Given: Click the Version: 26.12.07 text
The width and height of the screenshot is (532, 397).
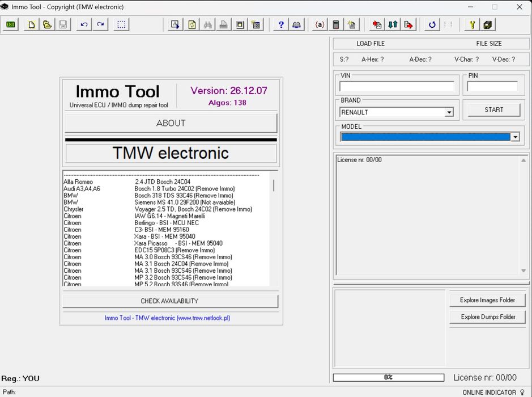Looking at the screenshot, I should click(x=229, y=91).
